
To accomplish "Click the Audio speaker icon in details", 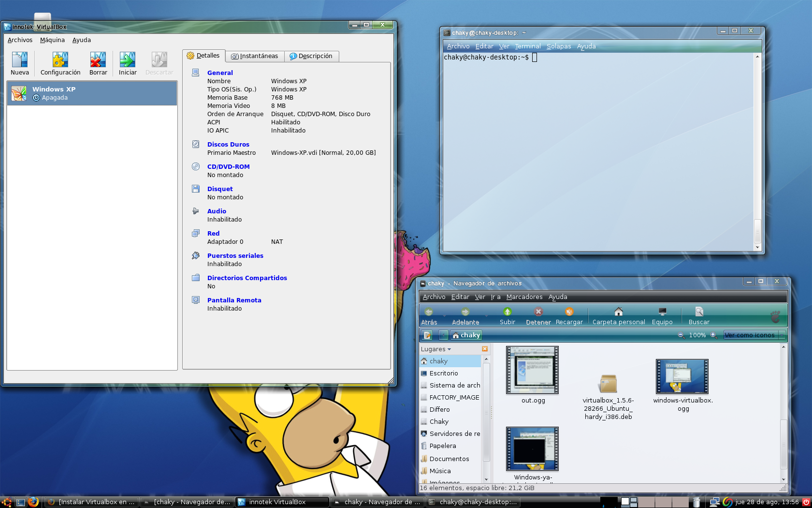I will click(196, 211).
